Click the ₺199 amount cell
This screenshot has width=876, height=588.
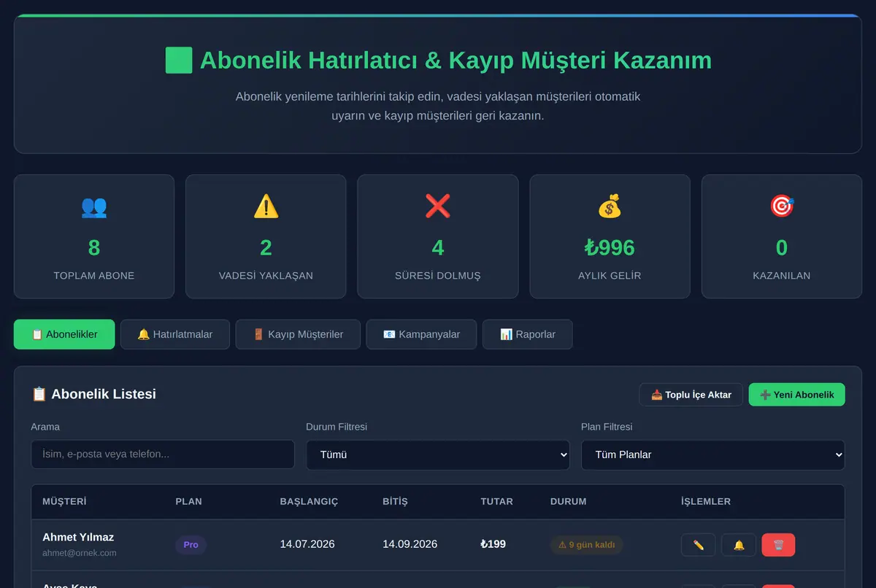[493, 544]
